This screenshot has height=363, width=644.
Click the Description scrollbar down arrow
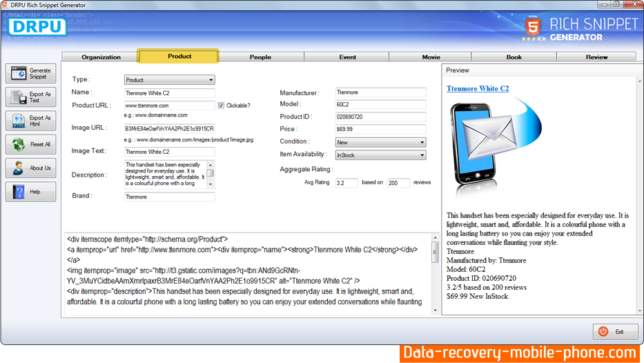[x=211, y=184]
